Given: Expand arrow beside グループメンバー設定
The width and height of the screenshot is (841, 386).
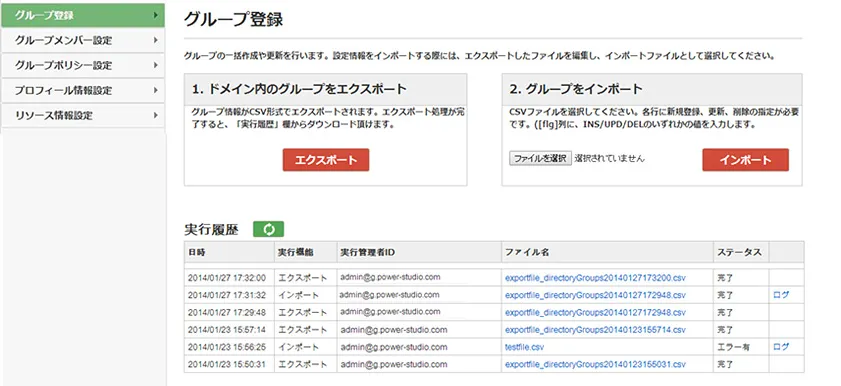Looking at the screenshot, I should 155,40.
